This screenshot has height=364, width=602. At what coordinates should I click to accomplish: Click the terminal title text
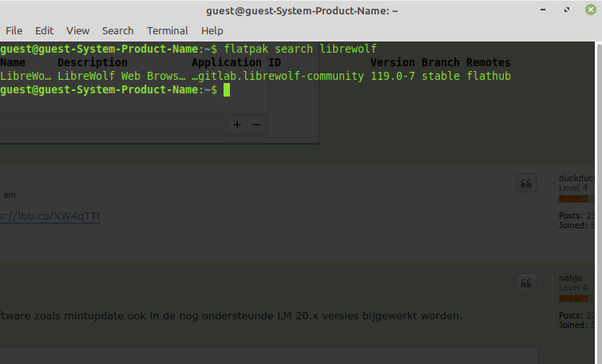(x=302, y=10)
